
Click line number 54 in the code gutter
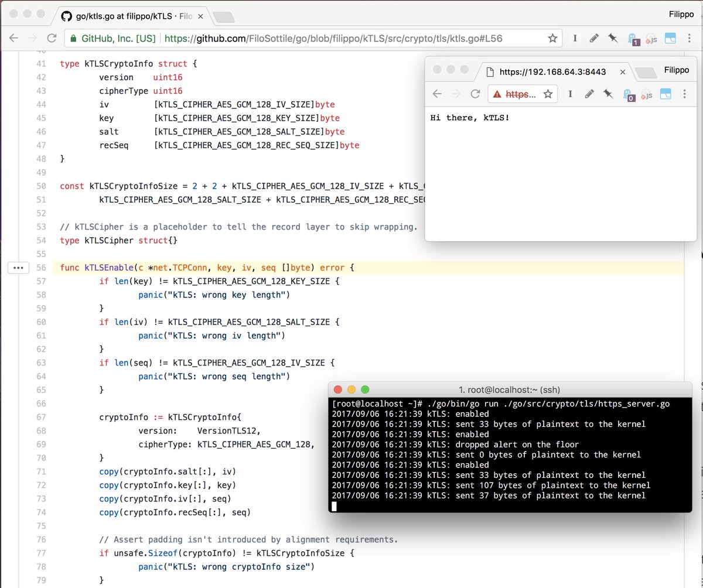tap(41, 241)
